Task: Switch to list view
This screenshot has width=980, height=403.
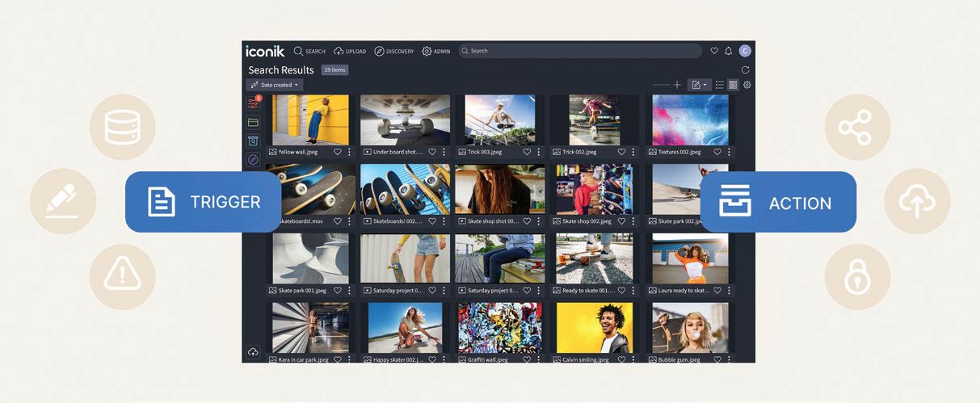Action: coord(719,85)
